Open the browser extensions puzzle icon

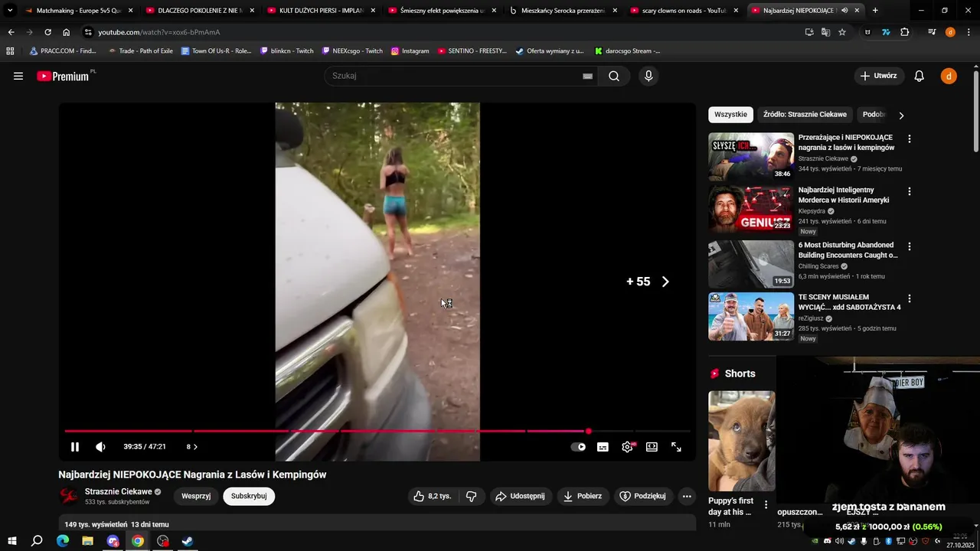[x=905, y=32]
